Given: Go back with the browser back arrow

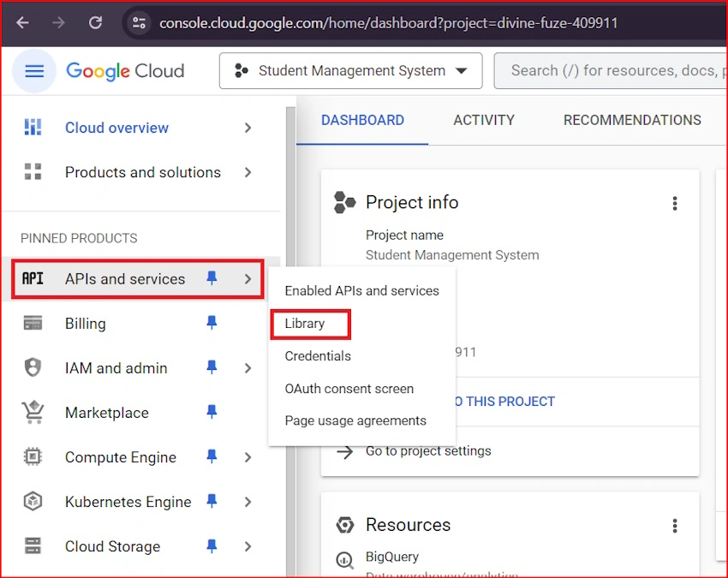Looking at the screenshot, I should click(22, 22).
